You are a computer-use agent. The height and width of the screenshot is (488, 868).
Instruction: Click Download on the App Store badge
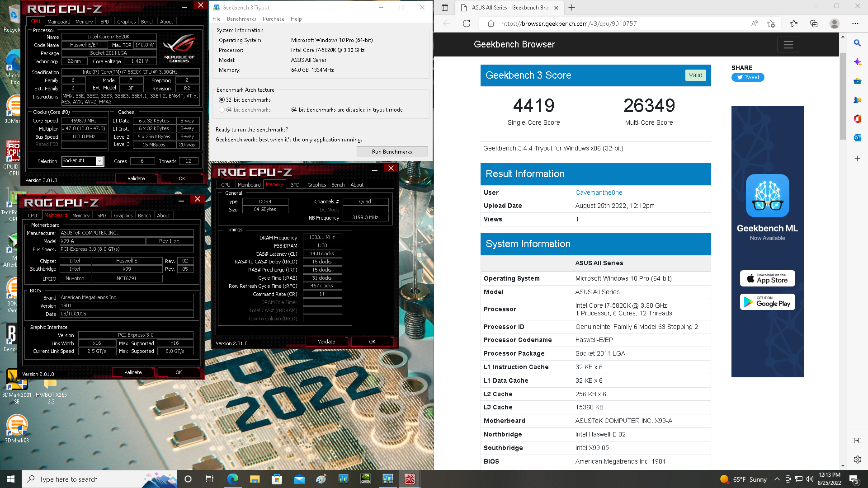point(767,278)
